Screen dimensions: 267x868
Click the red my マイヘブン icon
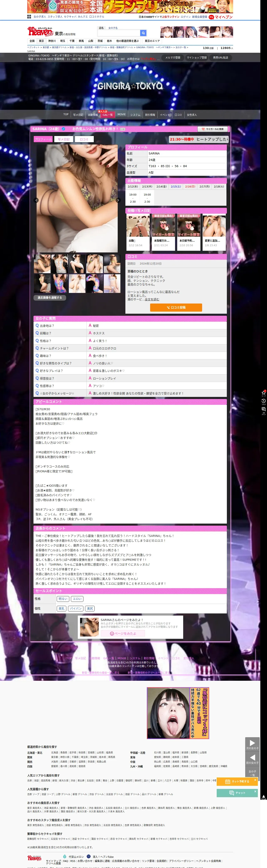click(x=211, y=17)
